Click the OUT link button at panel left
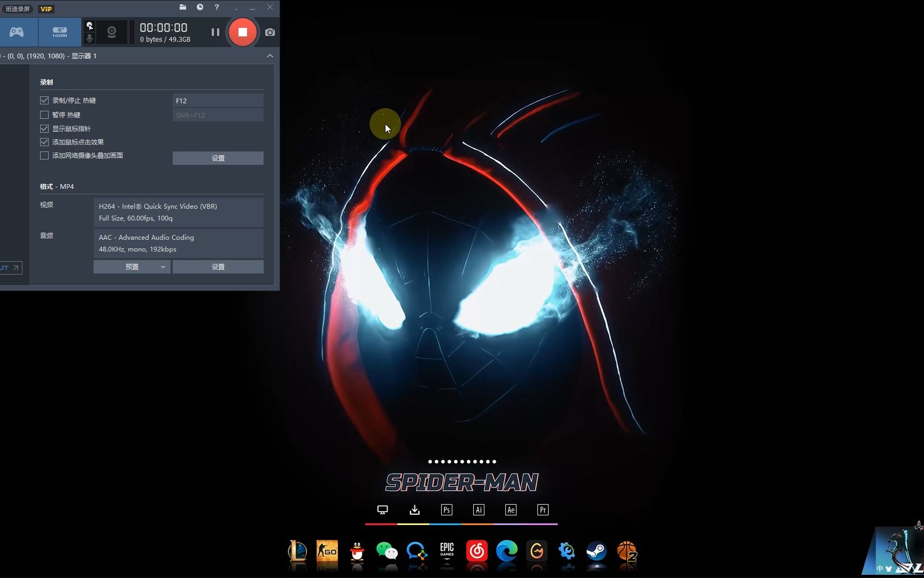 pos(11,268)
